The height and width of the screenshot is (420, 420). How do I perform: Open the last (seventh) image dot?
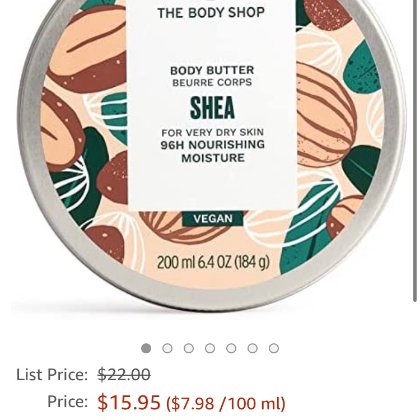point(274,348)
